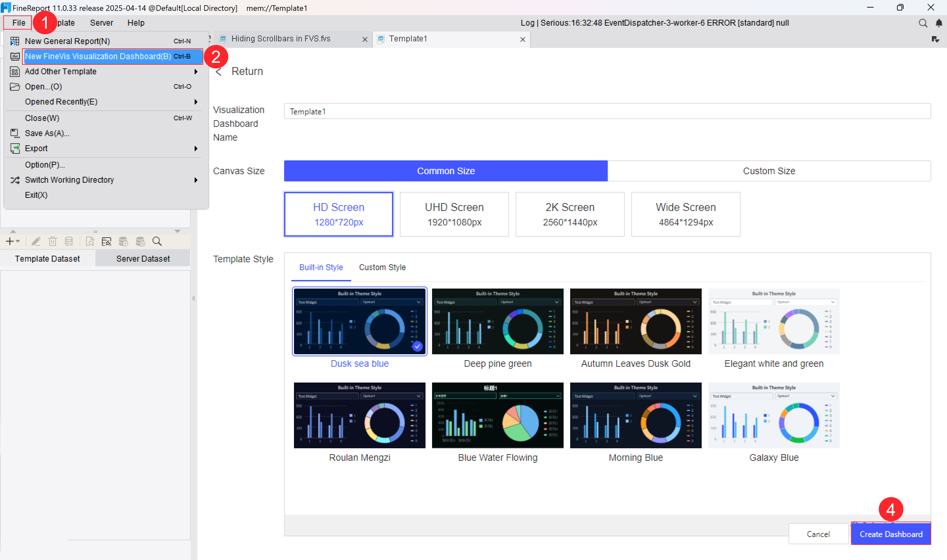Click the Cancel button

coord(818,534)
